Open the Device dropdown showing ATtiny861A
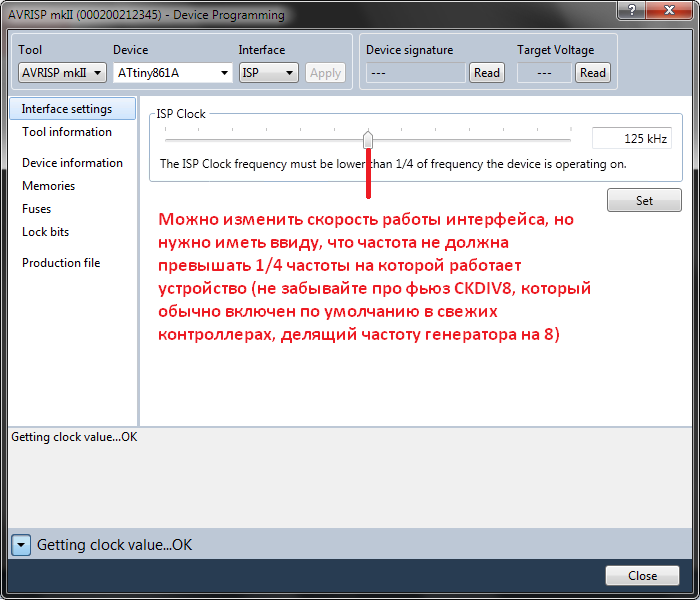The width and height of the screenshot is (700, 600). pos(173,73)
